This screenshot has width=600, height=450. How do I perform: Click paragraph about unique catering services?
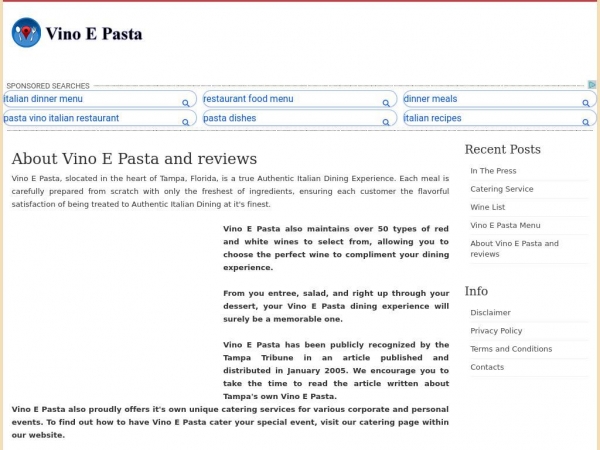[230, 422]
